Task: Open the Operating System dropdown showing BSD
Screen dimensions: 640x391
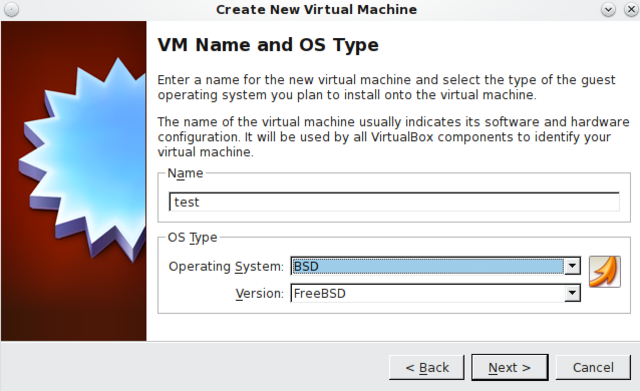Action: tap(436, 266)
